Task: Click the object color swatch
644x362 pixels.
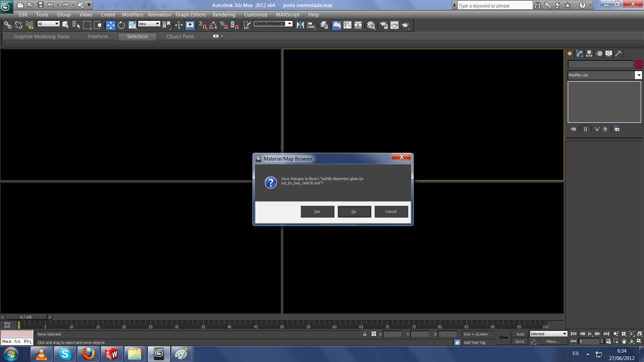Action: [x=638, y=64]
